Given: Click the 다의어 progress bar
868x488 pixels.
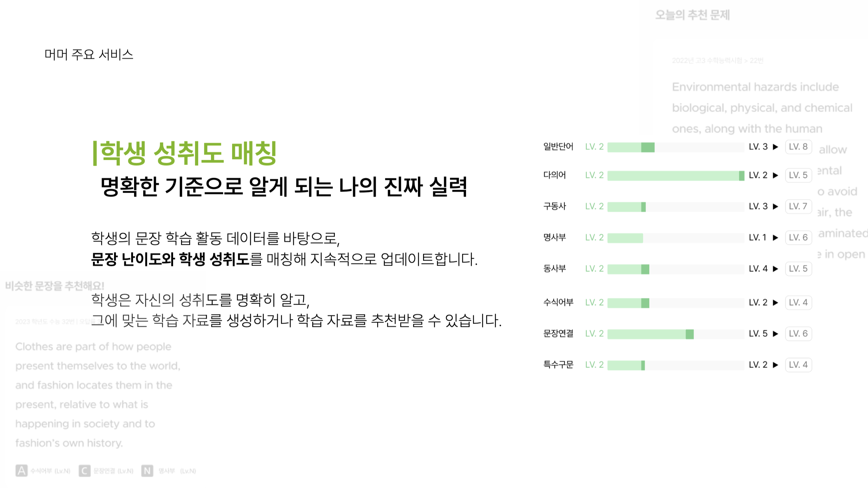Looking at the screenshot, I should (x=676, y=176).
